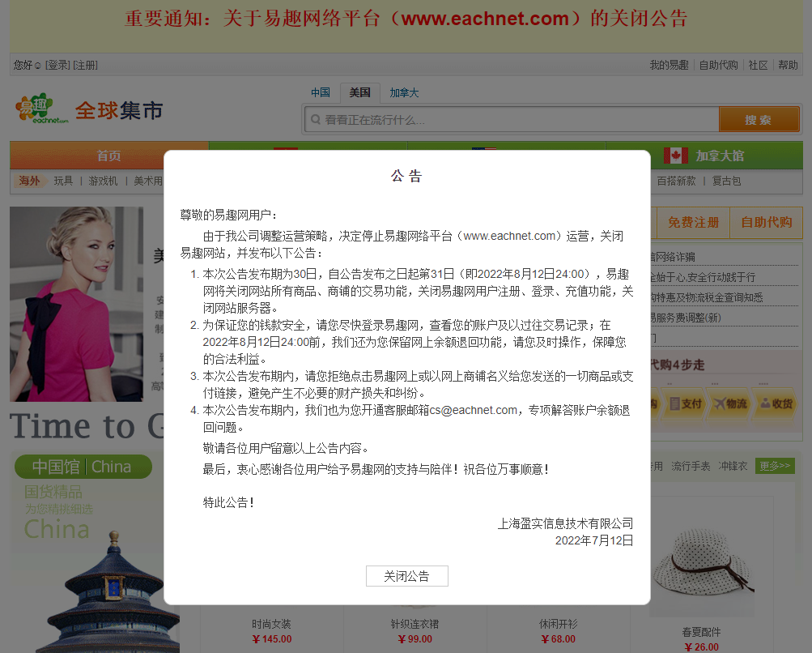Open the 冲锋衣 link
Screen dimensions: 812x653
(733, 466)
